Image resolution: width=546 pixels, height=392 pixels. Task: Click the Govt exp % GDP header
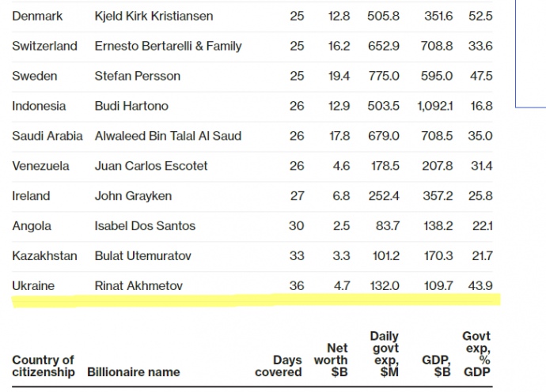click(476, 354)
